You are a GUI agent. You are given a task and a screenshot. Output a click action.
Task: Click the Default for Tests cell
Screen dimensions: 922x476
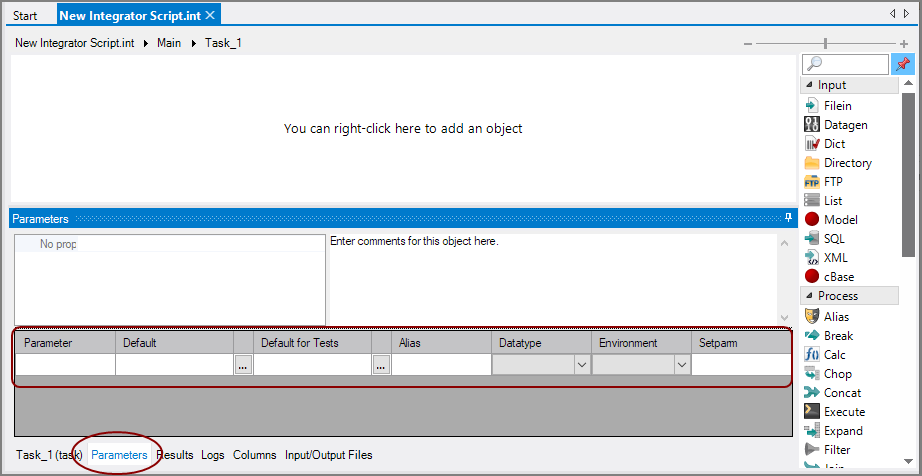312,365
